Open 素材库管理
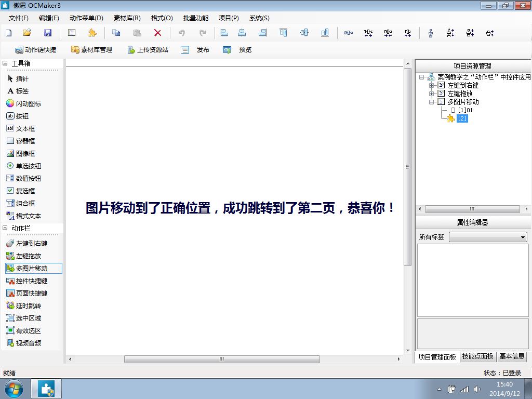 tap(91, 49)
